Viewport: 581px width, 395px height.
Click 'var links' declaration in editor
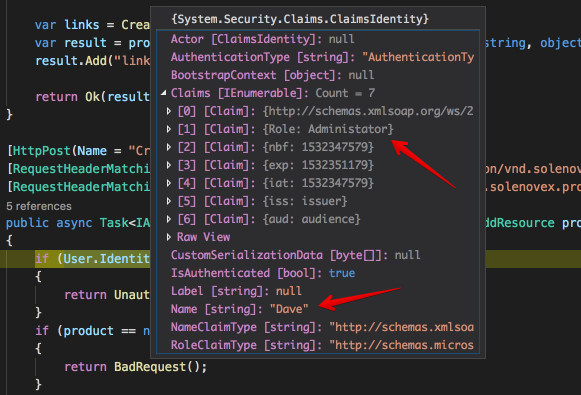[67, 25]
